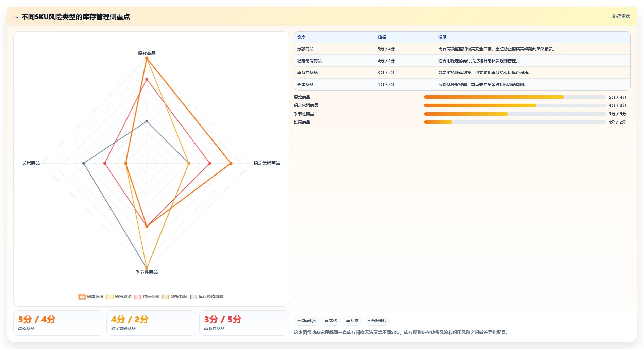
Task: Click the panel title 不同SKU风险类型的库存管理侧重点
Action: 75,17
